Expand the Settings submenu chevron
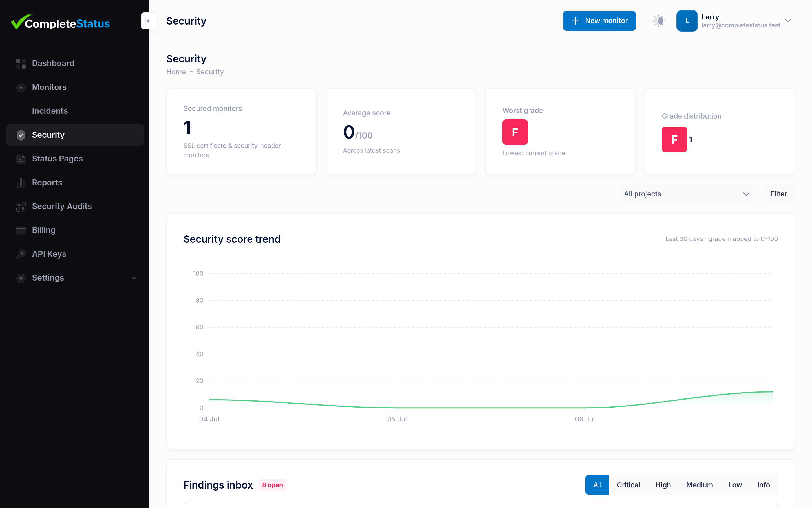The height and width of the screenshot is (508, 812). tap(134, 278)
